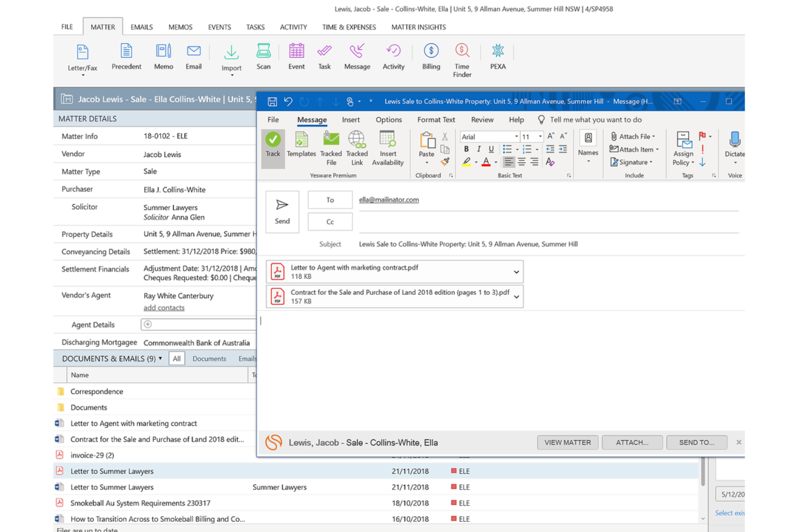Toggle italic formatting
798x532 pixels.
coord(479,149)
